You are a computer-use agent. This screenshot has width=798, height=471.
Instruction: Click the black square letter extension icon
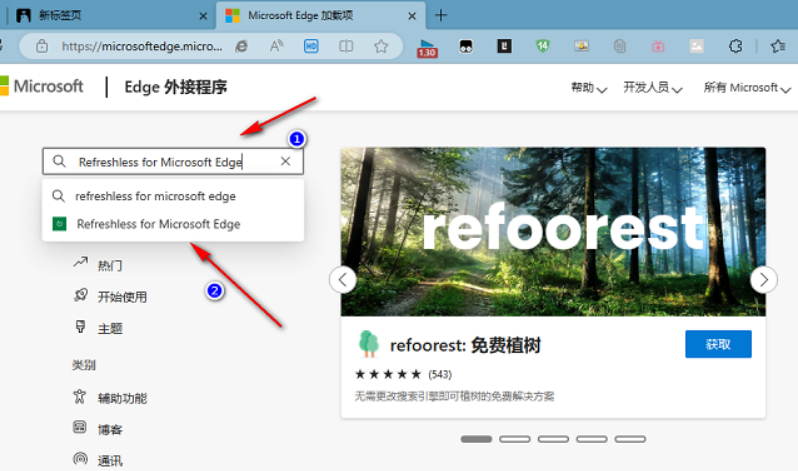click(504, 46)
